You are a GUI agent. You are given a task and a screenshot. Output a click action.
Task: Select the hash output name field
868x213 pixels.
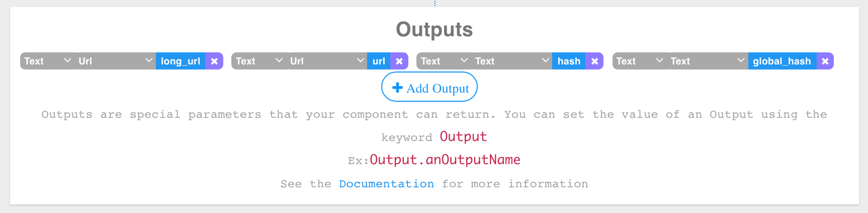pyautogui.click(x=569, y=61)
